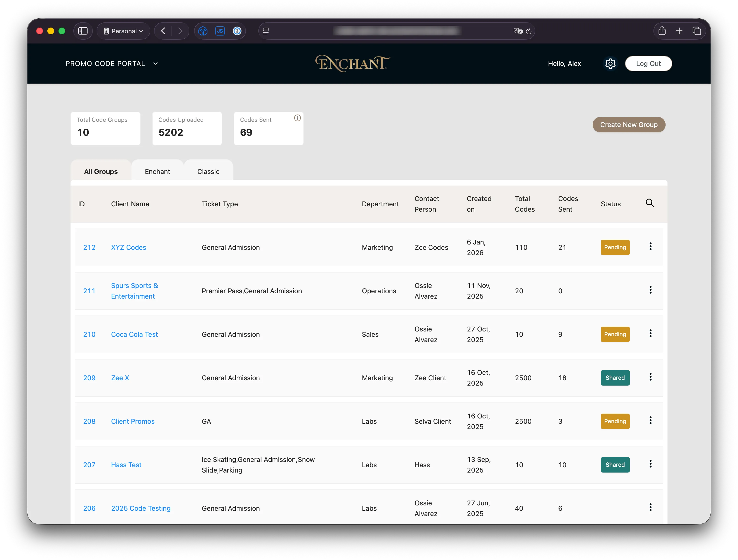Click Pending badge on Client Promos row
738x560 pixels.
(615, 422)
